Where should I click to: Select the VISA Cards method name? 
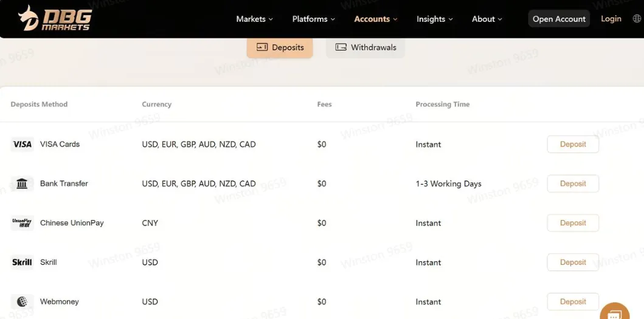[60, 144]
